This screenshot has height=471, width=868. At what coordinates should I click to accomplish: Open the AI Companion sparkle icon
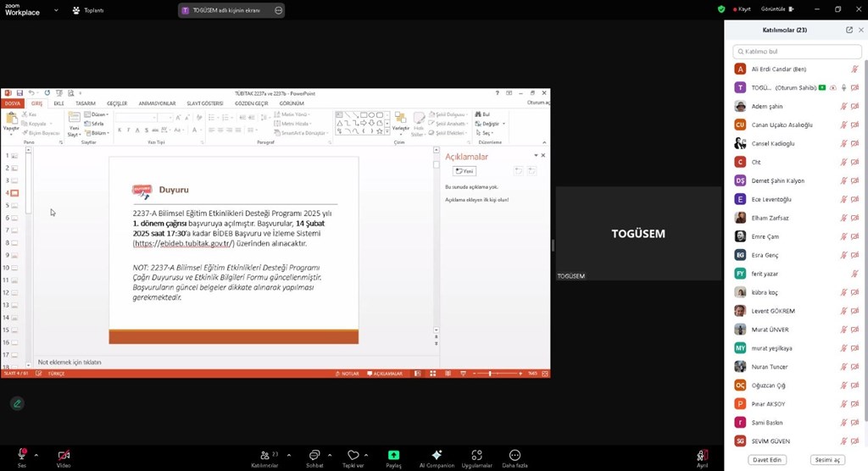point(437,455)
